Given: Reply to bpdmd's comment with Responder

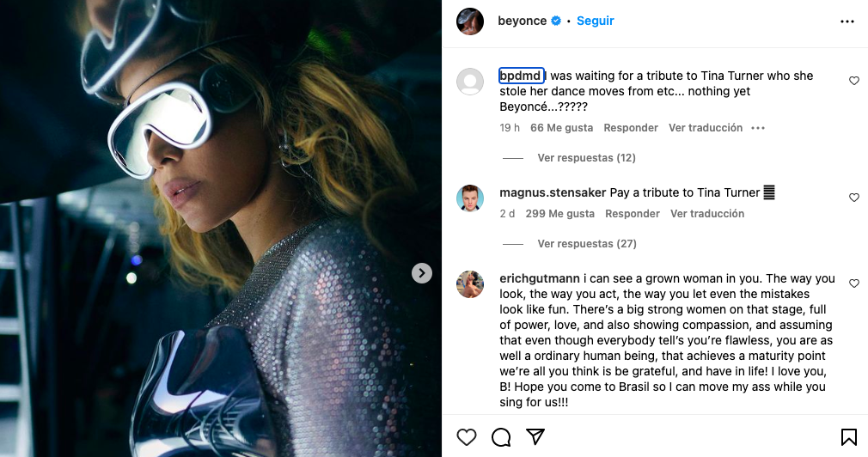Looking at the screenshot, I should [x=631, y=128].
